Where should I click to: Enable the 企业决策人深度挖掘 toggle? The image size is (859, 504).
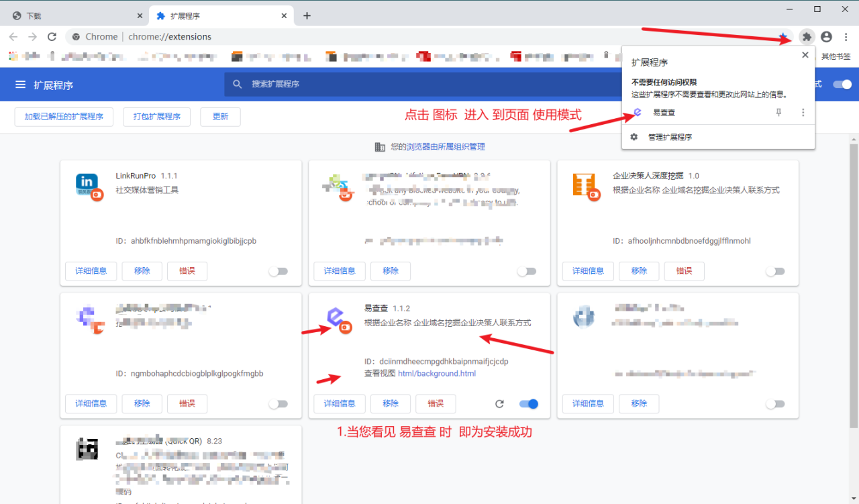(775, 271)
